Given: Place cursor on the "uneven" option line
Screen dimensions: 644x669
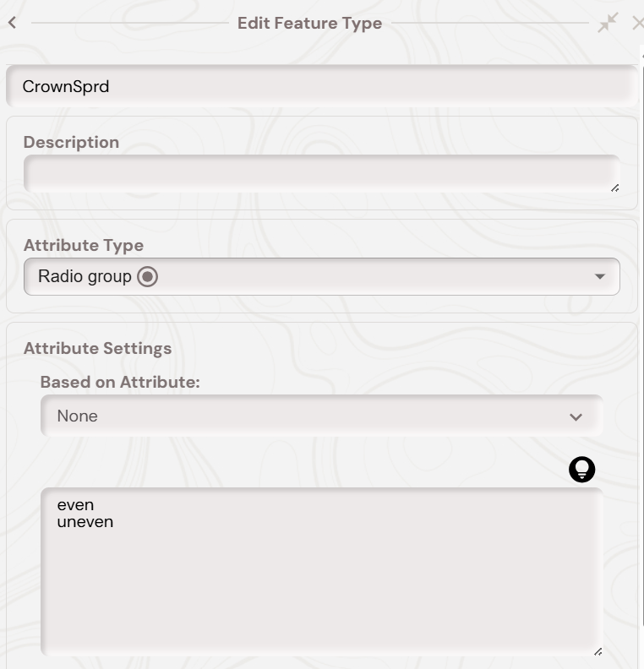Looking at the screenshot, I should click(x=85, y=522).
